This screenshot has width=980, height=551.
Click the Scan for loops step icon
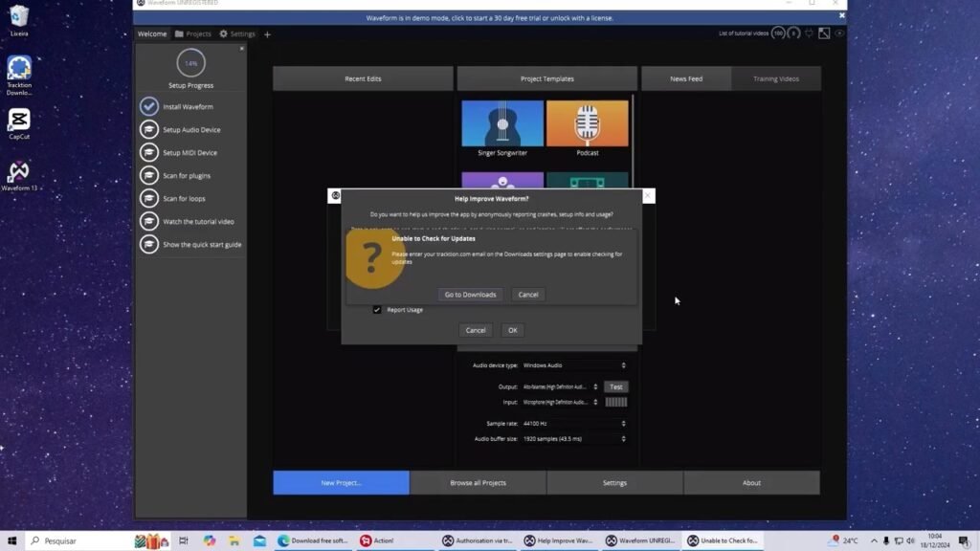pyautogui.click(x=148, y=198)
